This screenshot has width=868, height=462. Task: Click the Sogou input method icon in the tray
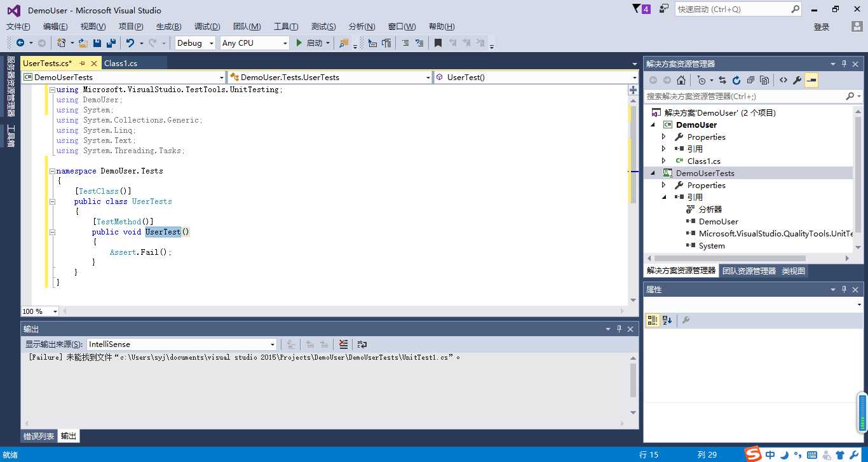753,454
